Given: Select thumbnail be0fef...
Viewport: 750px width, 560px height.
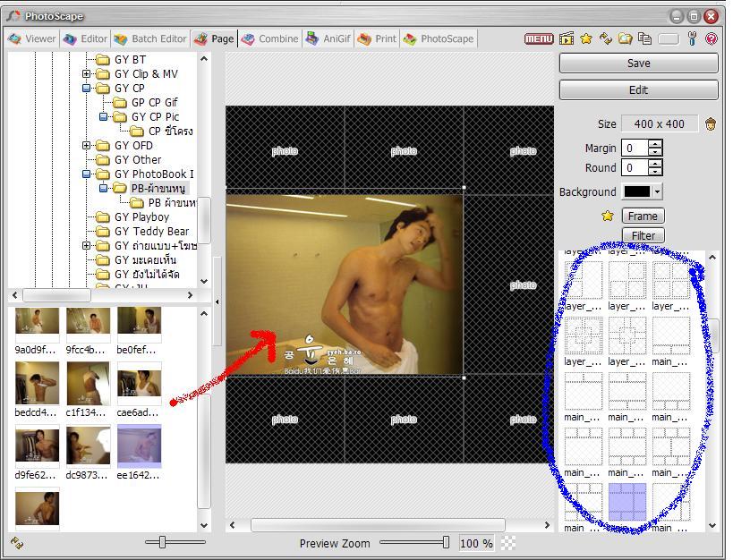Looking at the screenshot, I should click(140, 320).
